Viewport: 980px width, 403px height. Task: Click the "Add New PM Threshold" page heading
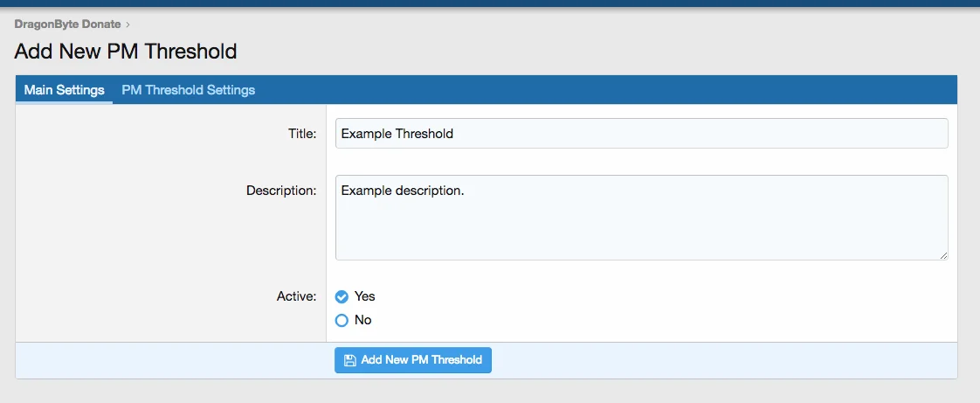click(126, 51)
